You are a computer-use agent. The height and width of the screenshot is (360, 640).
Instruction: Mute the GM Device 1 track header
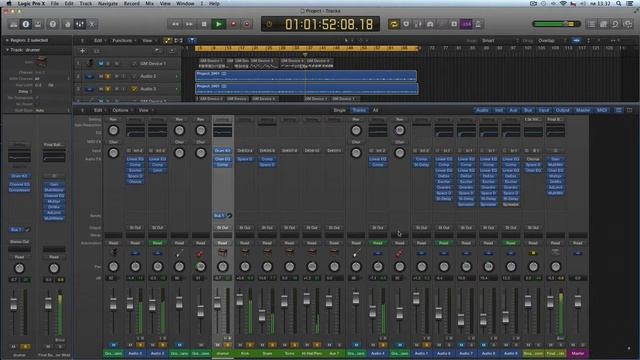pyautogui.click(x=101, y=64)
